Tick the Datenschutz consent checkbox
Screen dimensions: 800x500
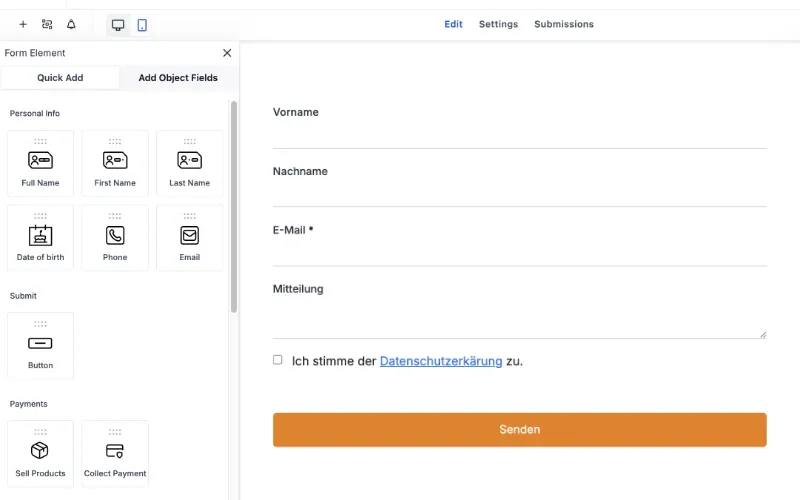pos(278,360)
